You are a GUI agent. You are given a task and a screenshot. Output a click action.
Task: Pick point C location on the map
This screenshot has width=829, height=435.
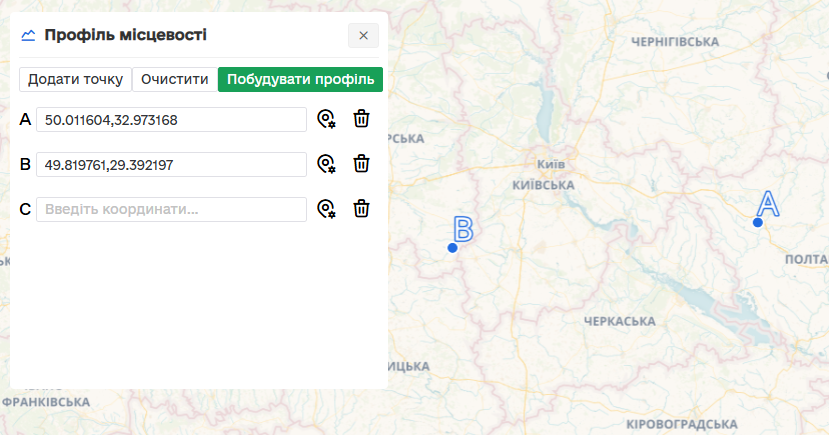pos(325,209)
